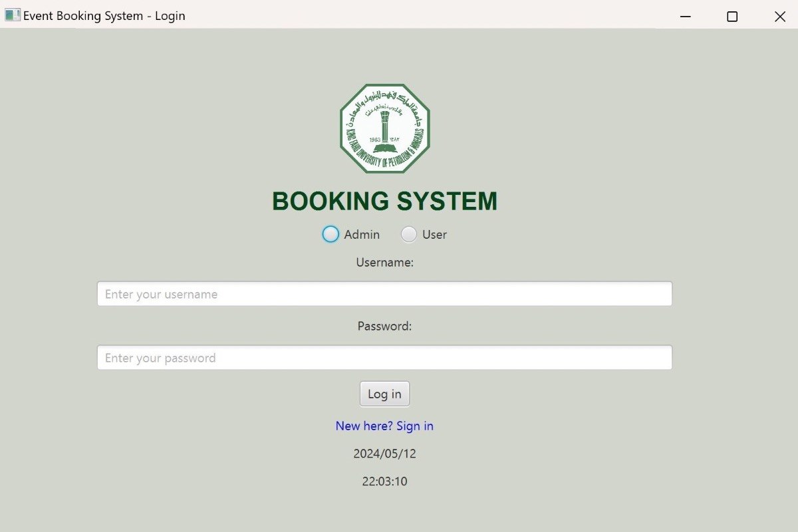Focus the "Enter your username" field
The width and height of the screenshot is (798, 532).
pyautogui.click(x=384, y=294)
